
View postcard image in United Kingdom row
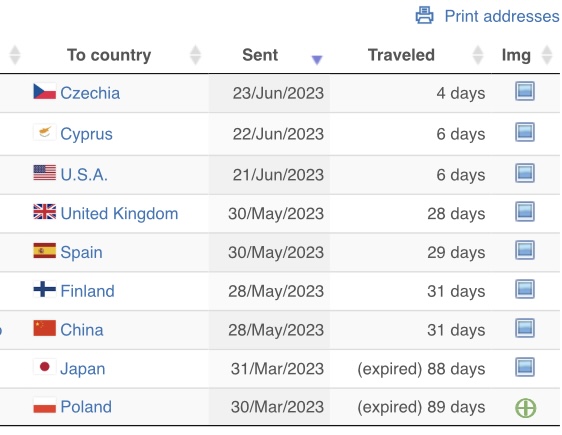pyautogui.click(x=525, y=211)
